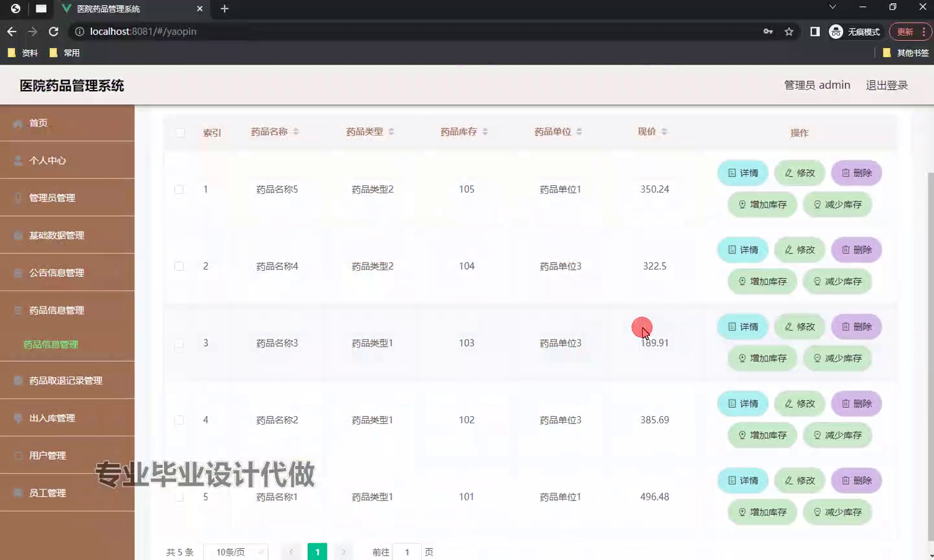
Task: Click 删除 trash button for 药品名称4
Action: [857, 250]
